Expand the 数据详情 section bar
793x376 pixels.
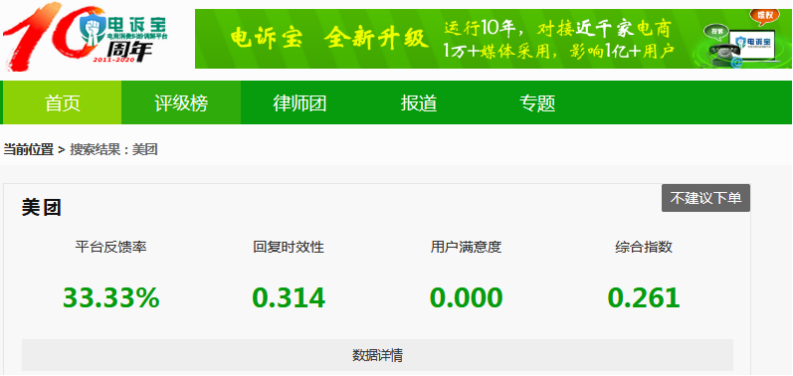pyautogui.click(x=377, y=355)
